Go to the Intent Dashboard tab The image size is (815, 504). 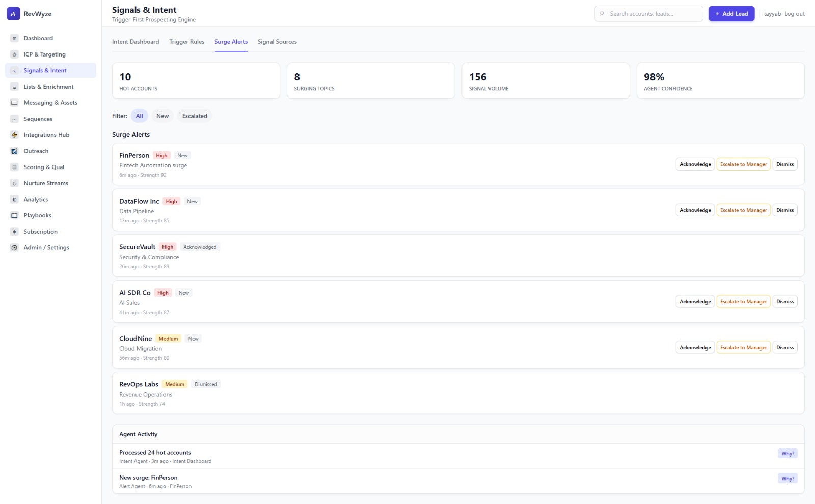point(135,42)
